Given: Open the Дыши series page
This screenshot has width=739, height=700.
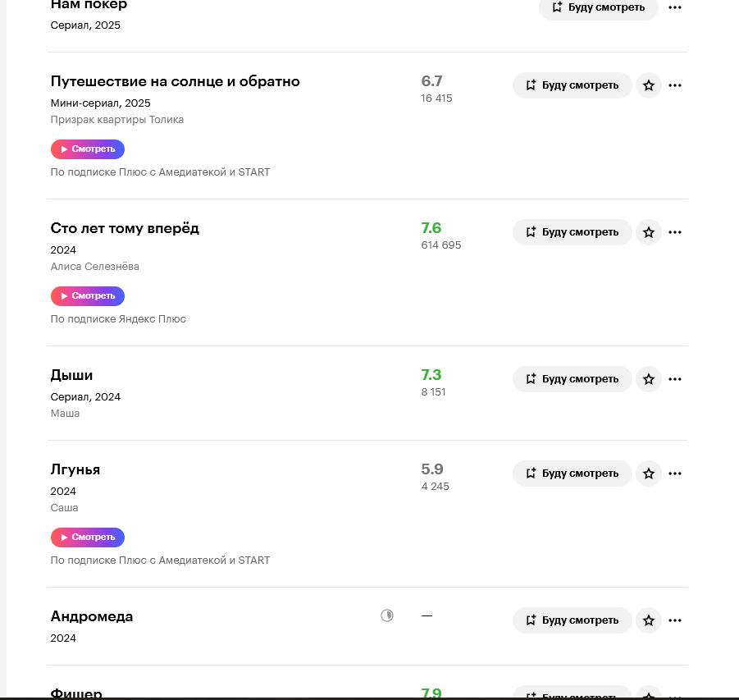Looking at the screenshot, I should [71, 375].
